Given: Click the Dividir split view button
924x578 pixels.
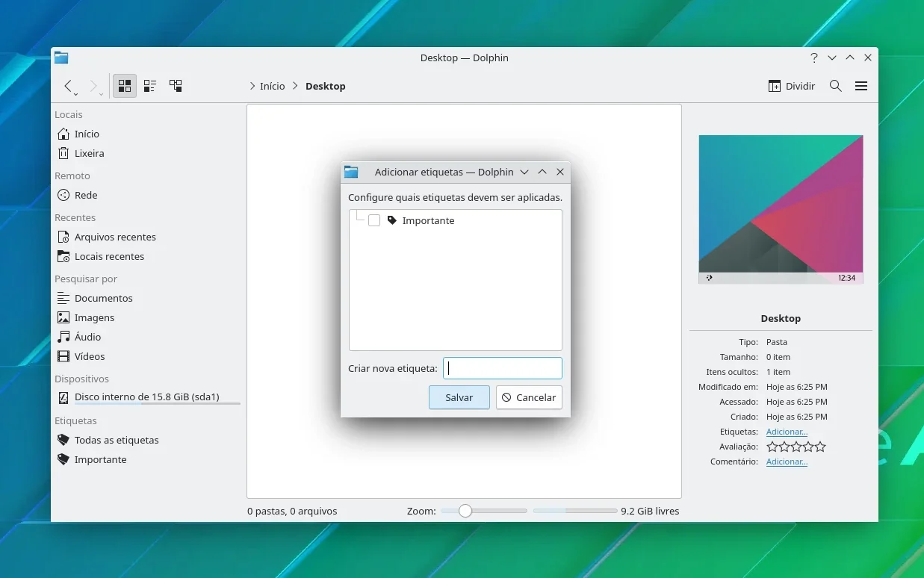Looking at the screenshot, I should click(792, 86).
